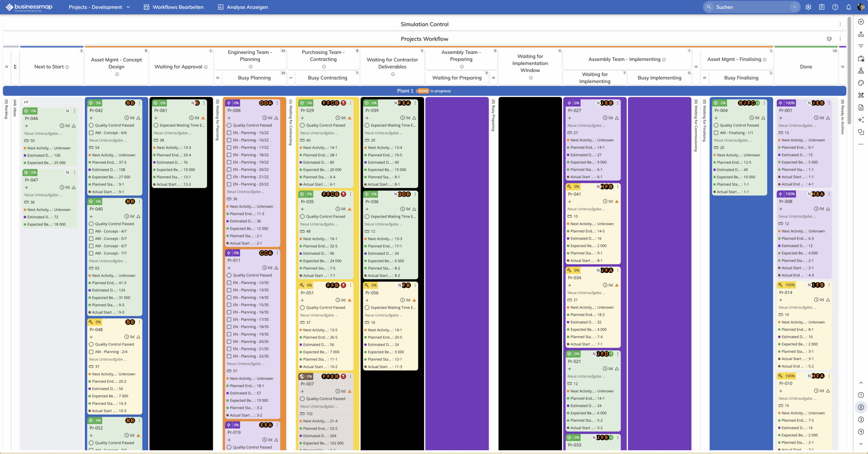Click the plus circle icon in right sidebar

coord(861,22)
